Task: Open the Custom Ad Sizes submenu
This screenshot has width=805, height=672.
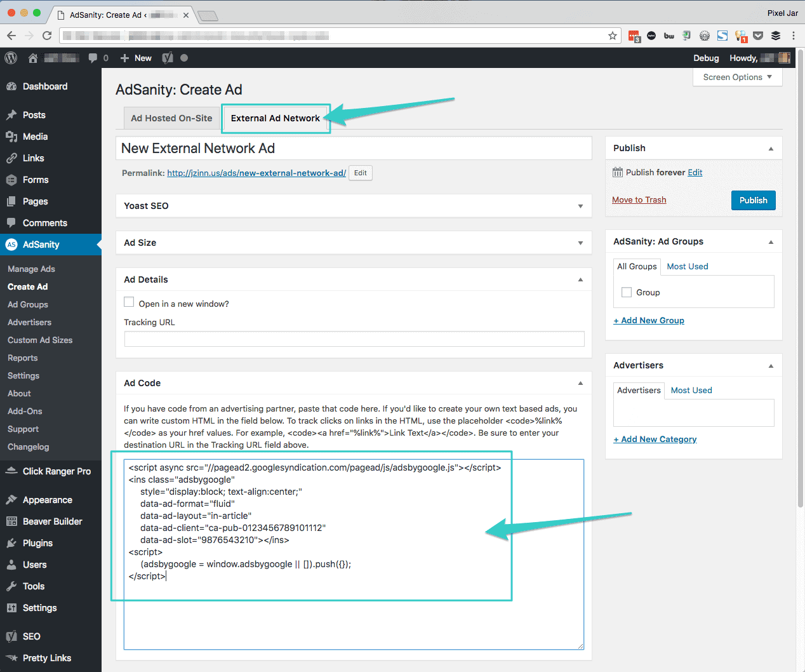Action: [x=40, y=340]
